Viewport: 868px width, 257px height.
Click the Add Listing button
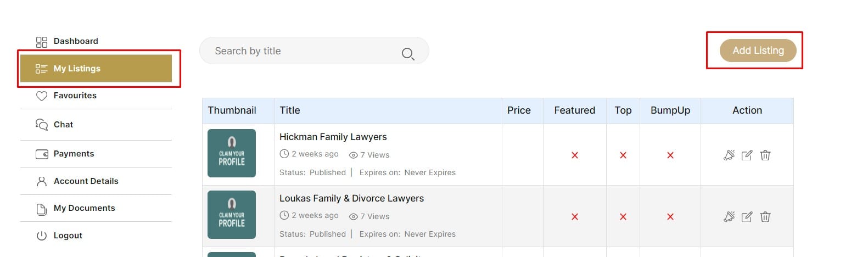(x=758, y=51)
